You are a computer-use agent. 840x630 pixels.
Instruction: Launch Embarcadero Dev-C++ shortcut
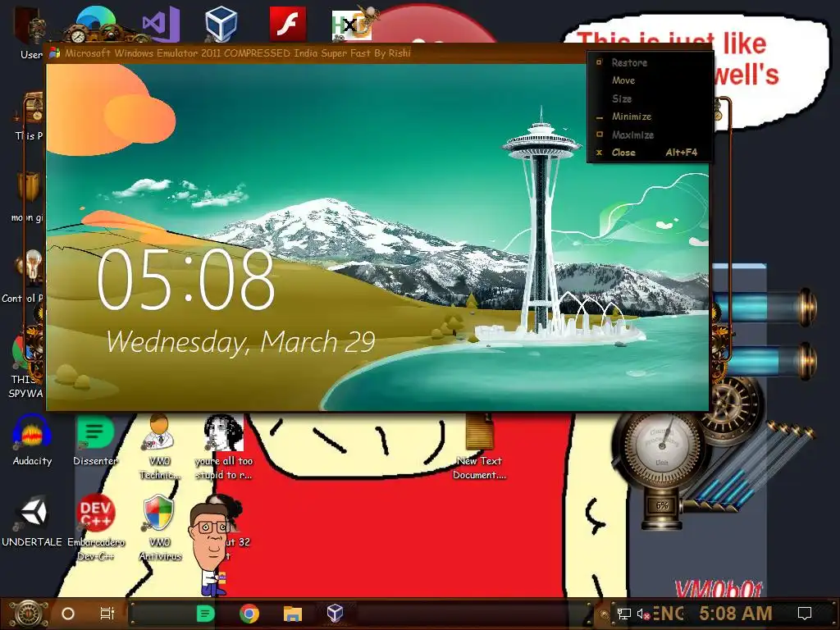(95, 527)
